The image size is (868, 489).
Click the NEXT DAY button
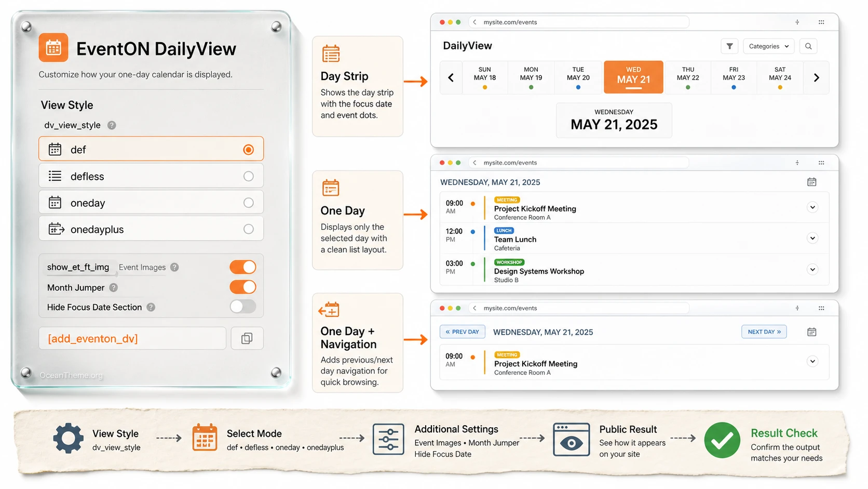coord(764,332)
